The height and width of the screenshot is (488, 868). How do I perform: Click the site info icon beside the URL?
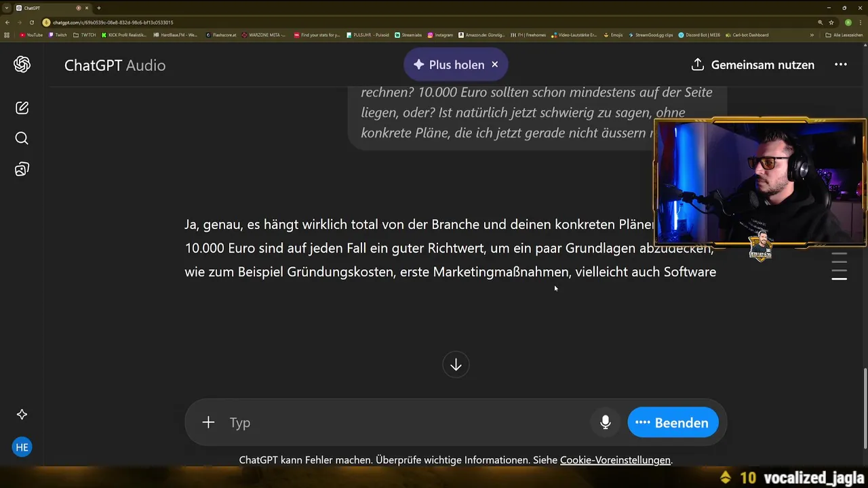(x=46, y=22)
